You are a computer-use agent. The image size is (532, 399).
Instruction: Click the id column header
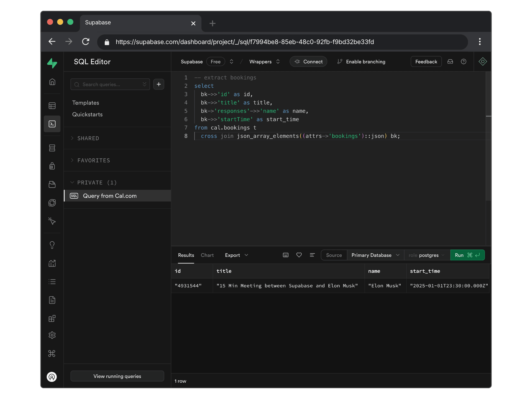click(192, 271)
